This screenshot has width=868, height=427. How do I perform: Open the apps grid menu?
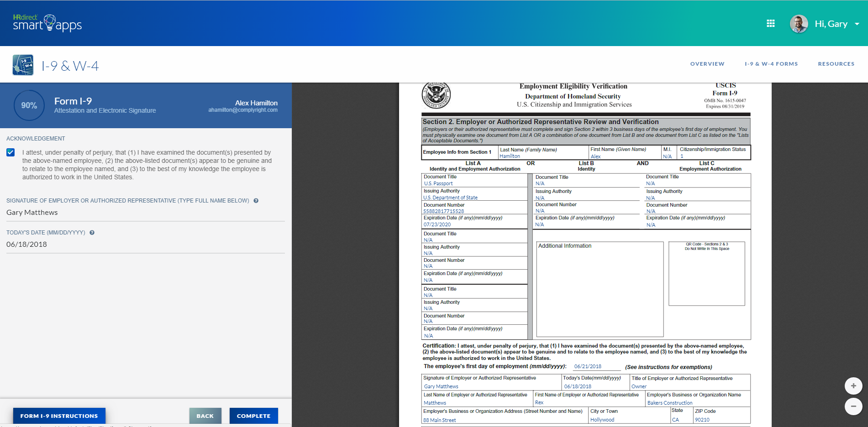(770, 23)
